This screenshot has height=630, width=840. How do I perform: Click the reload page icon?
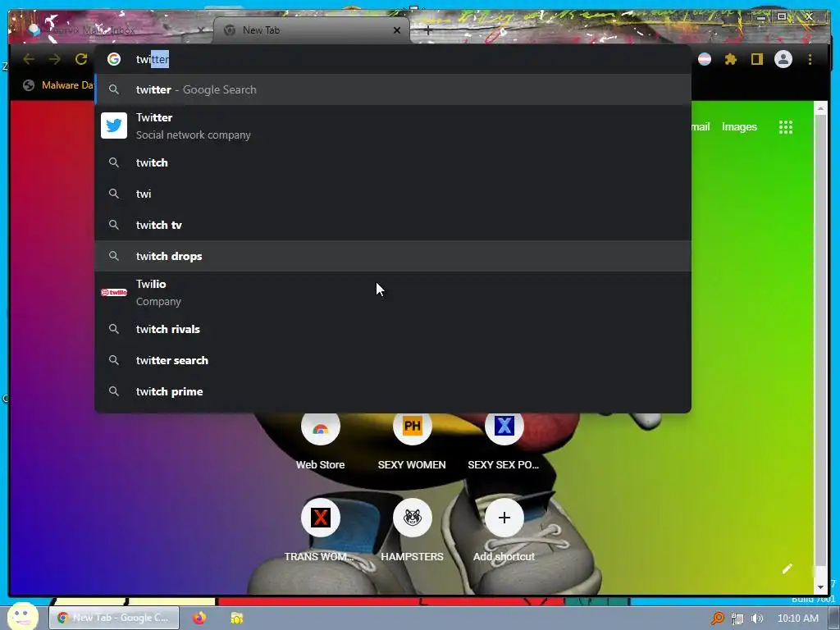coord(81,59)
